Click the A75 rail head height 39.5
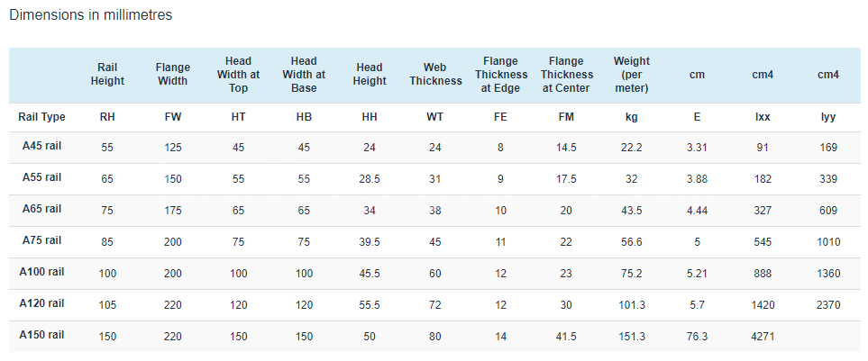The image size is (868, 361). pos(370,242)
